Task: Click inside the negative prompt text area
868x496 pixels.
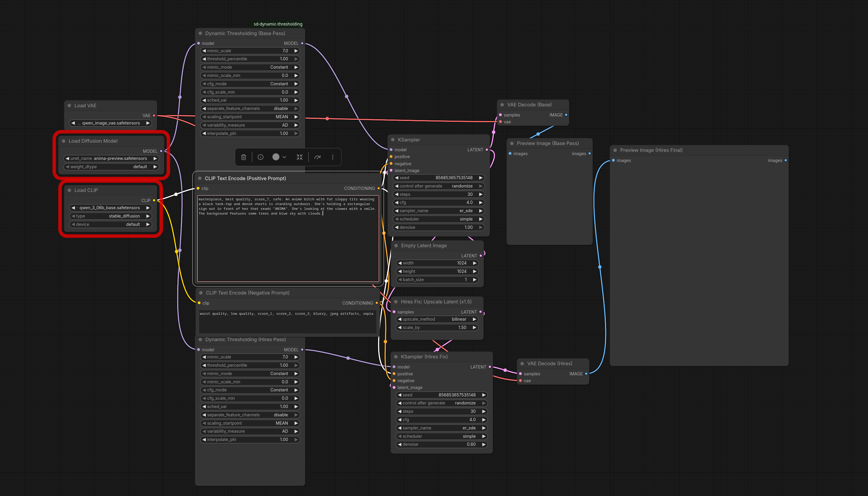Action: pos(287,322)
